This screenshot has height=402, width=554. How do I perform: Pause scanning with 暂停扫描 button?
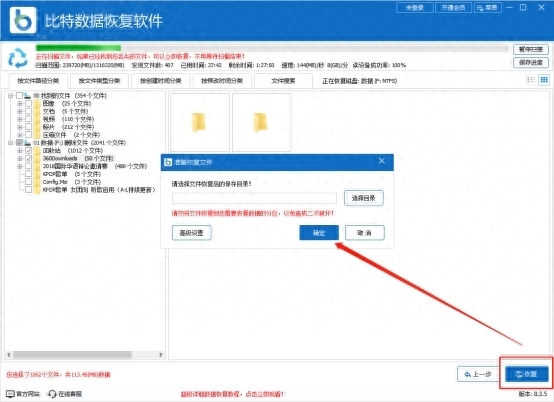tap(531, 49)
